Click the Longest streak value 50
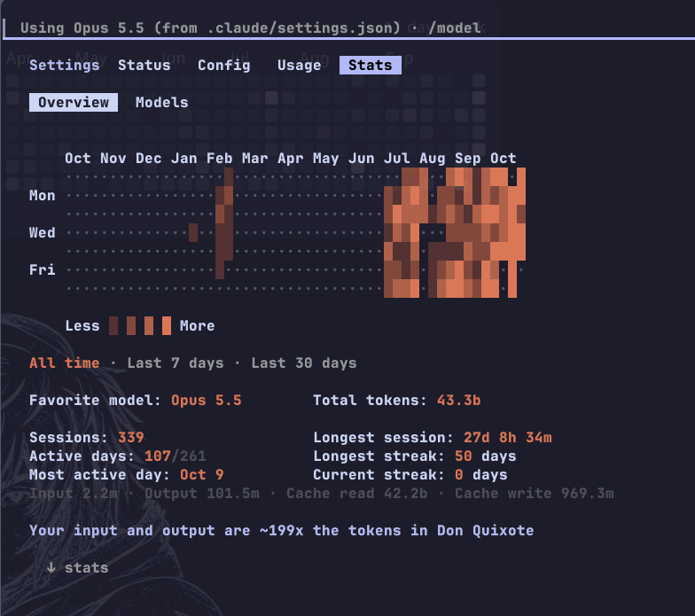Viewport: 695px width, 616px height. coord(463,456)
